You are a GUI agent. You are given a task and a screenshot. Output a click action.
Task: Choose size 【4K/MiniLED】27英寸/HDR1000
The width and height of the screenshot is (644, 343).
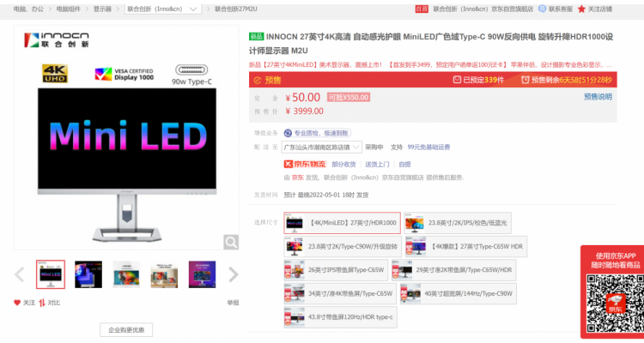point(342,223)
